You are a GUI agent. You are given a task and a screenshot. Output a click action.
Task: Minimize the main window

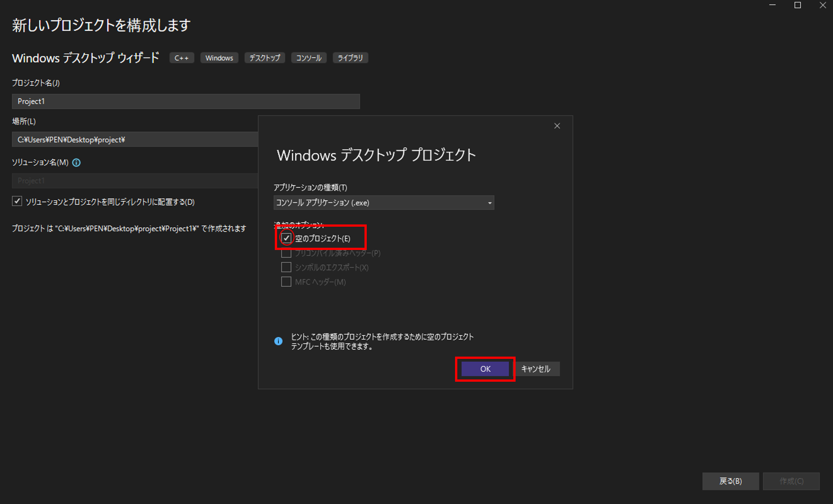pos(772,5)
